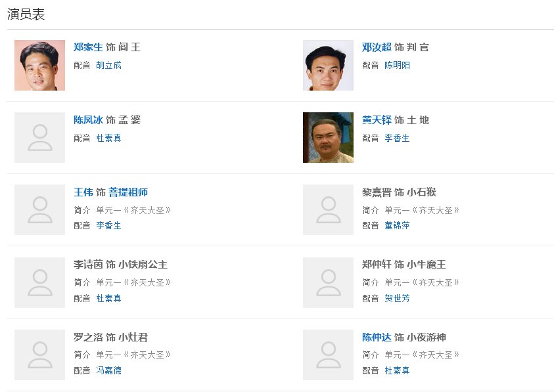This screenshot has width=554, height=392.
Task: Click 黄天铎's actor photo
Action: (328, 137)
